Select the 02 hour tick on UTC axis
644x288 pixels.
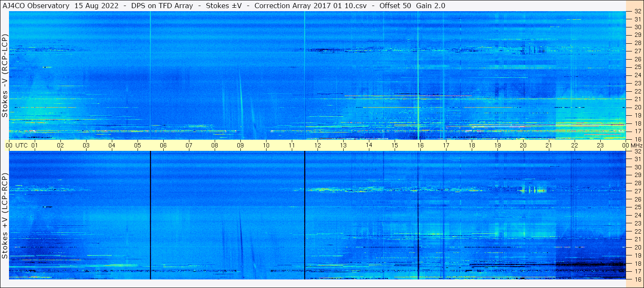(60, 145)
